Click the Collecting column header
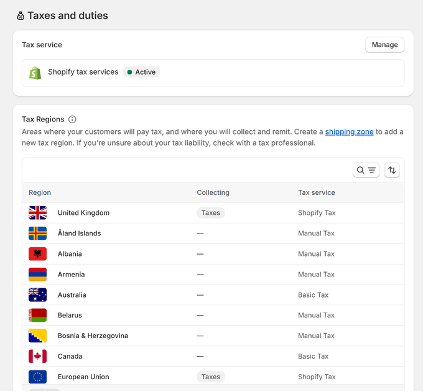Viewport: 424px width, 392px height. pyautogui.click(x=213, y=193)
